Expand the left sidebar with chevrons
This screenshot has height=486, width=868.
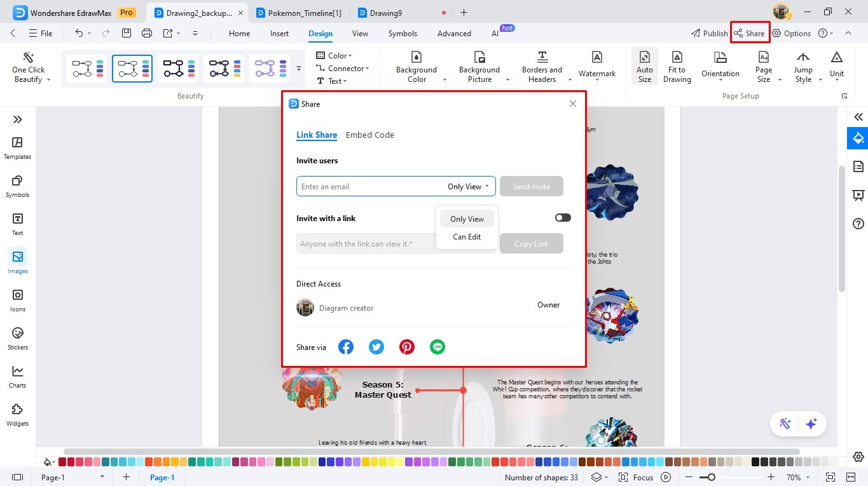18,119
